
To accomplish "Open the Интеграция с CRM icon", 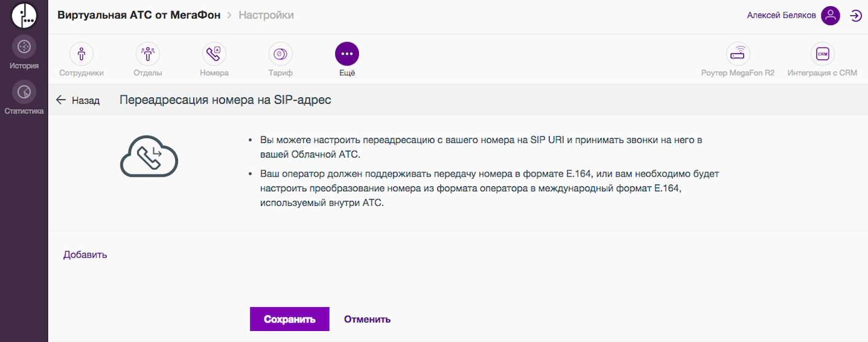I will [822, 55].
